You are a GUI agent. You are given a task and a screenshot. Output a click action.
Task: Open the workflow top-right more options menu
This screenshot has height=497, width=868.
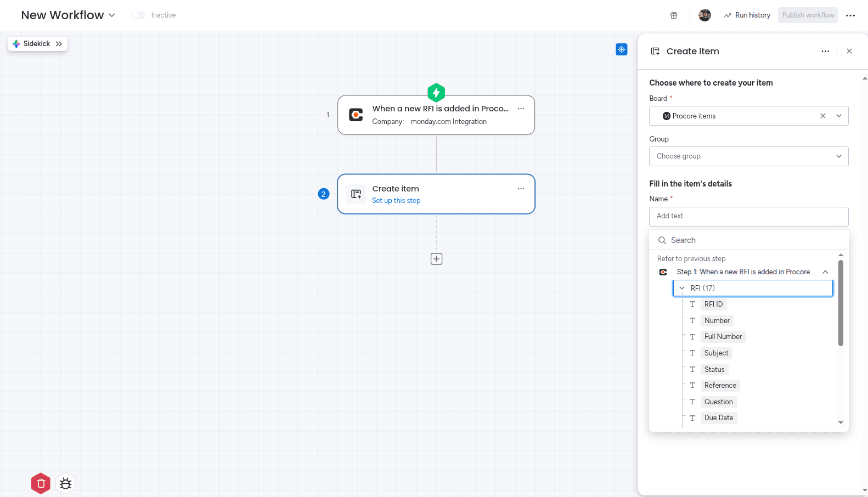pos(850,15)
